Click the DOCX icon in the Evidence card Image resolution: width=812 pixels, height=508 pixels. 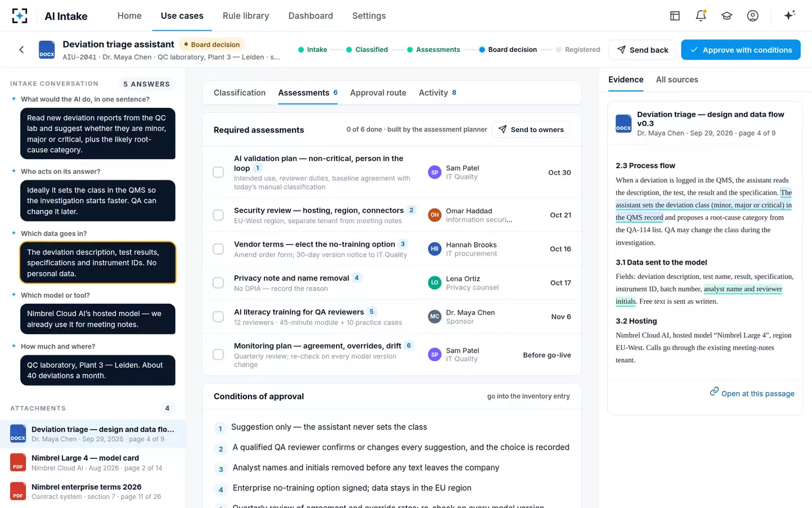pyautogui.click(x=624, y=124)
